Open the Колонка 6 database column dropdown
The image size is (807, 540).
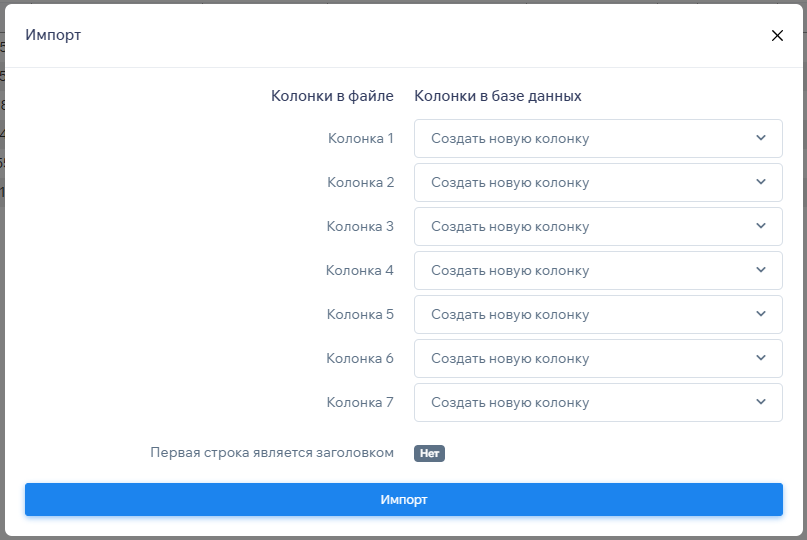pyautogui.click(x=597, y=358)
